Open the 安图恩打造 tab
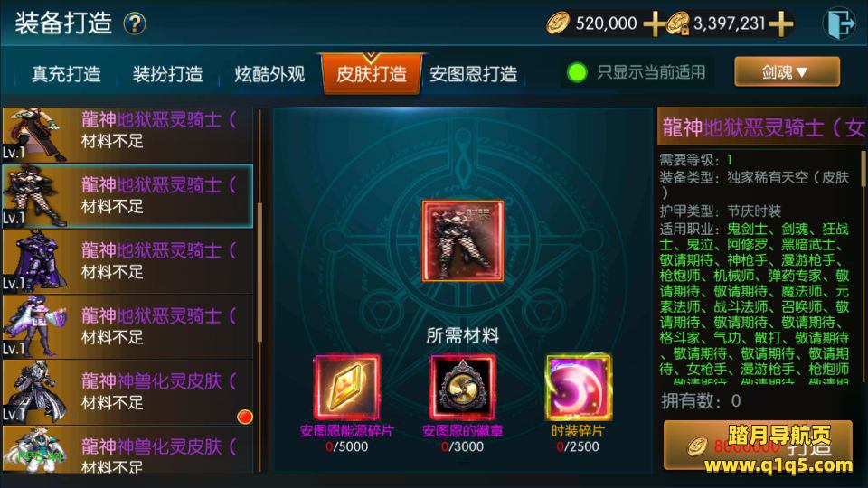 click(474, 73)
